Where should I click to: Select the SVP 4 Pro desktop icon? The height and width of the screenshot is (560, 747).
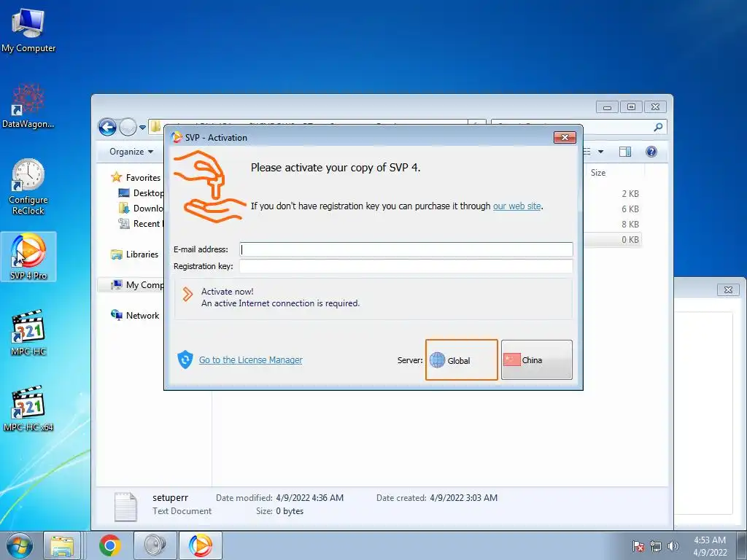[x=28, y=257]
